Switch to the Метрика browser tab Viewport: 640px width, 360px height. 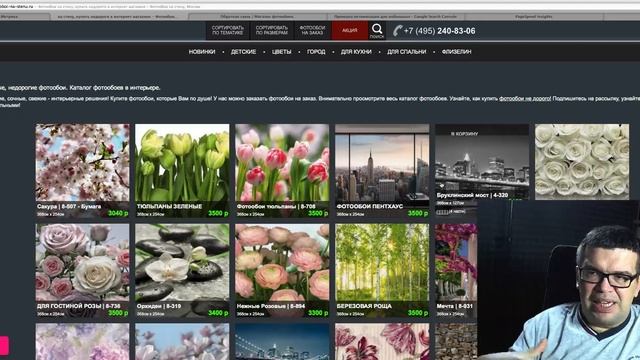pos(24,17)
